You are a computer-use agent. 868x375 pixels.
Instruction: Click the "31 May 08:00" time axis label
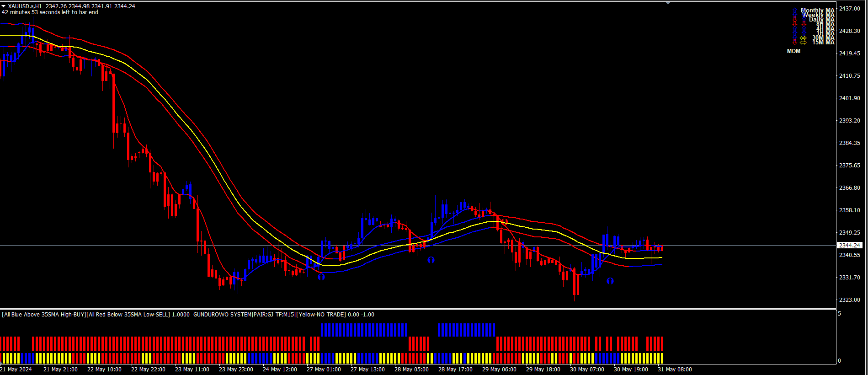pyautogui.click(x=675, y=370)
